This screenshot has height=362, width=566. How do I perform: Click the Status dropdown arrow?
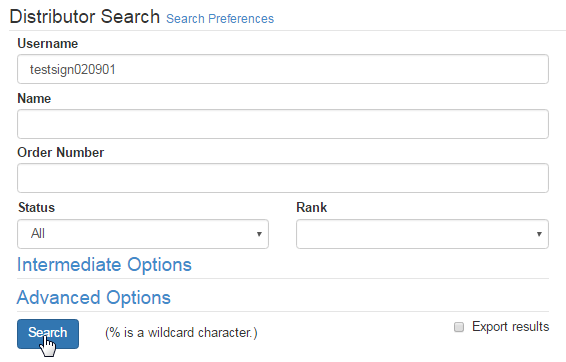tap(259, 234)
